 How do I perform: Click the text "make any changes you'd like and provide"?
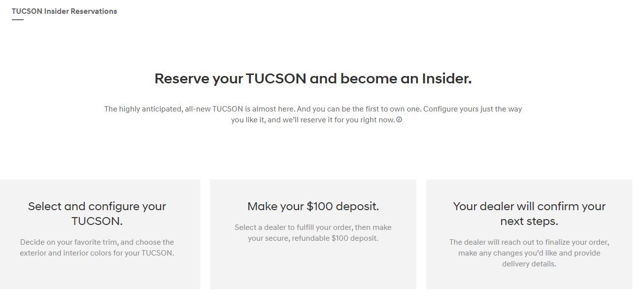pyautogui.click(x=529, y=253)
